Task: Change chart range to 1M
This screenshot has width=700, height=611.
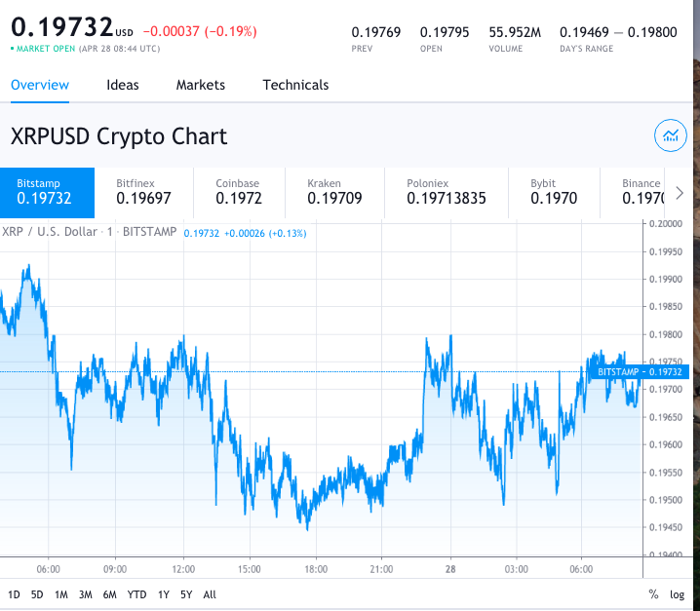Action: [x=61, y=594]
